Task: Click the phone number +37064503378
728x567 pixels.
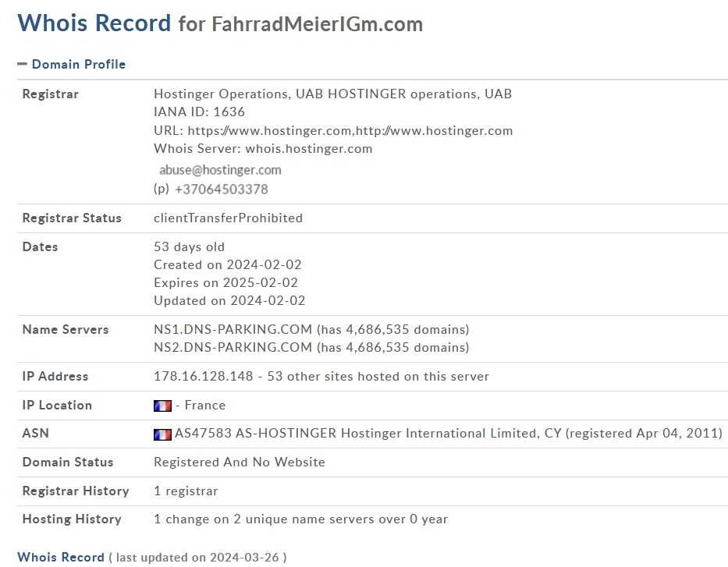Action: click(x=222, y=190)
